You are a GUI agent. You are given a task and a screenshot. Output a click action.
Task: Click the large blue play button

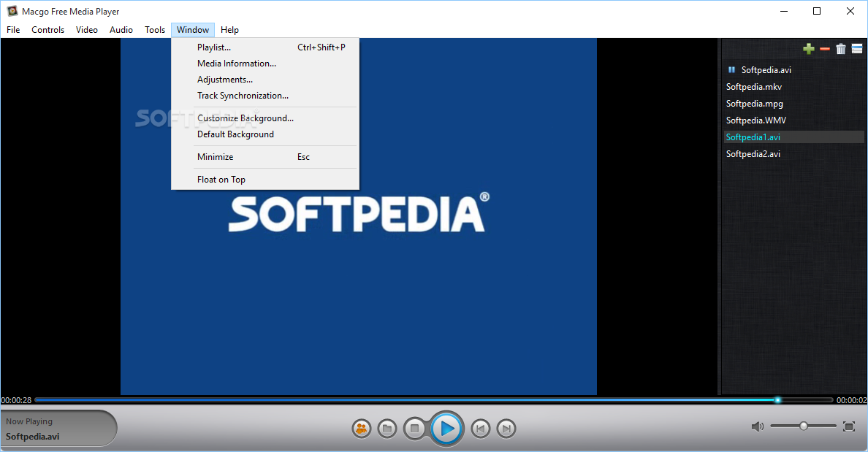446,428
